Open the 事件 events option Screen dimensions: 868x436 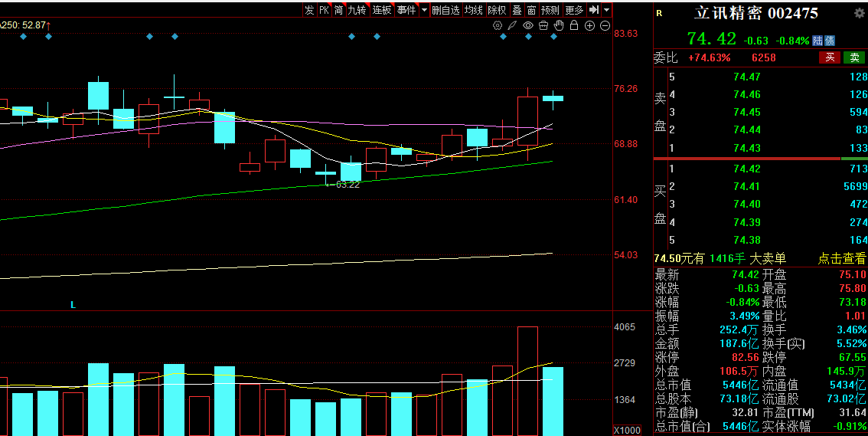pyautogui.click(x=406, y=10)
